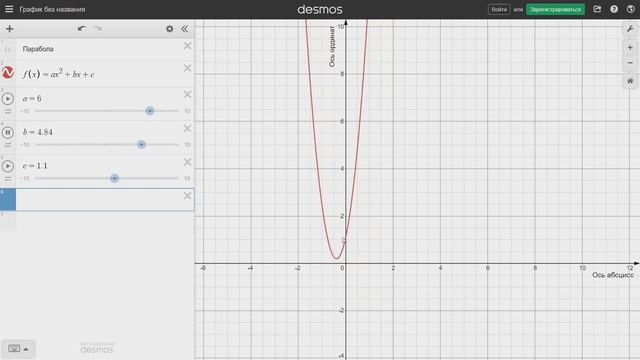Delete the f(x) expression row
This screenshot has width=640, height=360.
187,68
